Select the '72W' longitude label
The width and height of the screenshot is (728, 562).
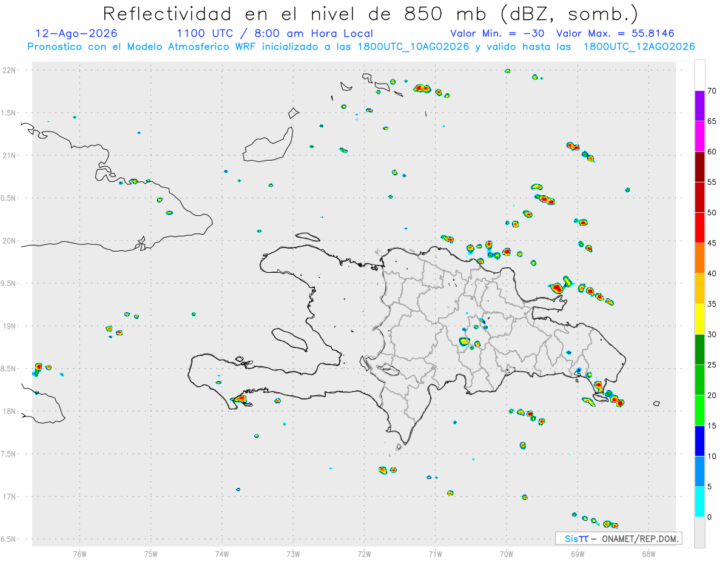tap(365, 554)
